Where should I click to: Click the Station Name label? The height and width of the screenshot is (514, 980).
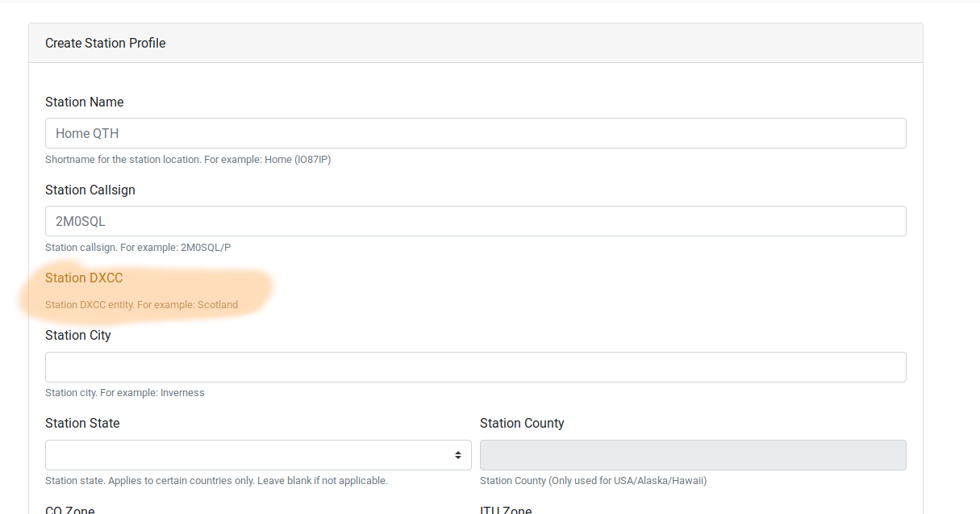(84, 102)
